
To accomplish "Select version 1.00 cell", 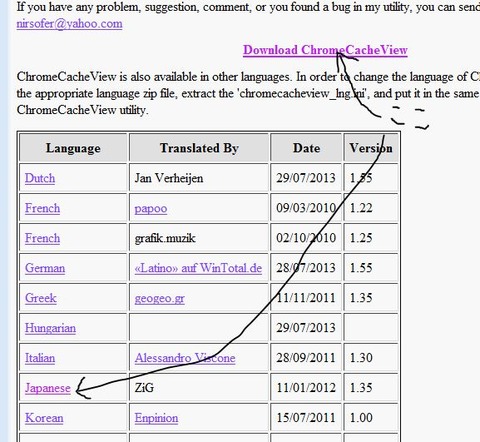I will pyautogui.click(x=371, y=418).
